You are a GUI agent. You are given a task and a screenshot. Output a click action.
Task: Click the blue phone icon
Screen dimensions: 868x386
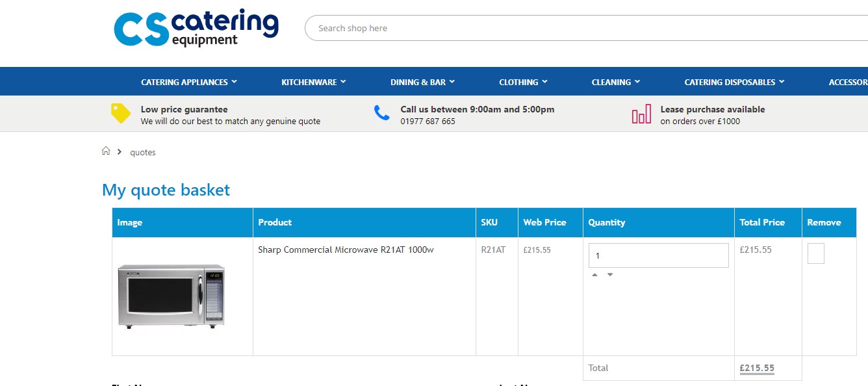pyautogui.click(x=381, y=113)
